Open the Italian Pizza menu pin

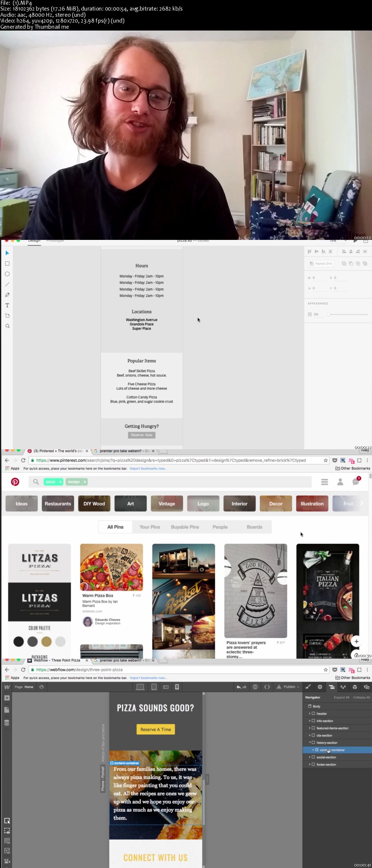click(x=328, y=600)
